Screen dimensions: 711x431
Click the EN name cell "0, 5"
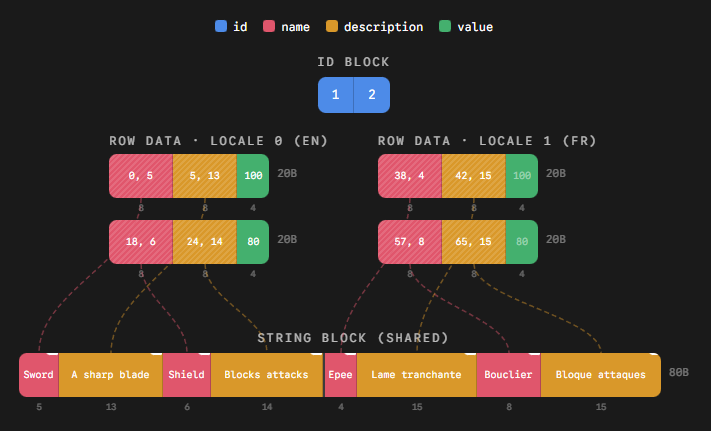coord(141,176)
